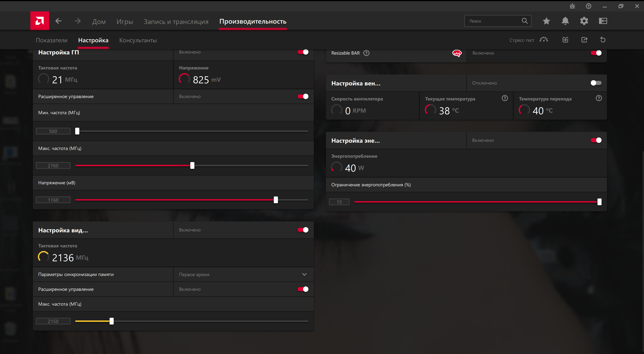Screen dimensions: 644x354
Task: Click the bug report icon
Action: point(572,6)
